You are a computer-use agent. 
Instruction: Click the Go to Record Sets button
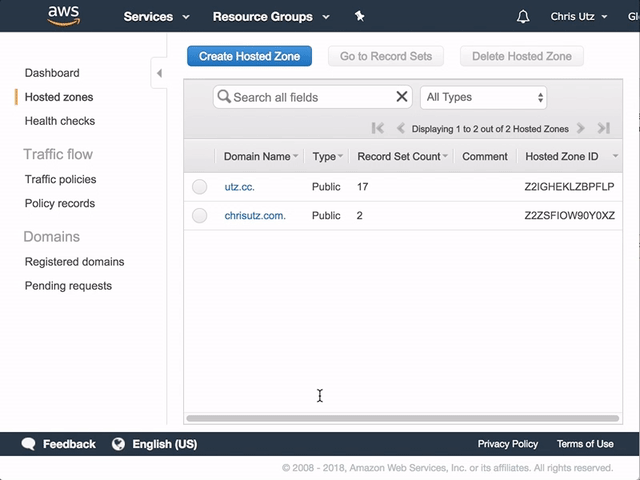coord(386,56)
